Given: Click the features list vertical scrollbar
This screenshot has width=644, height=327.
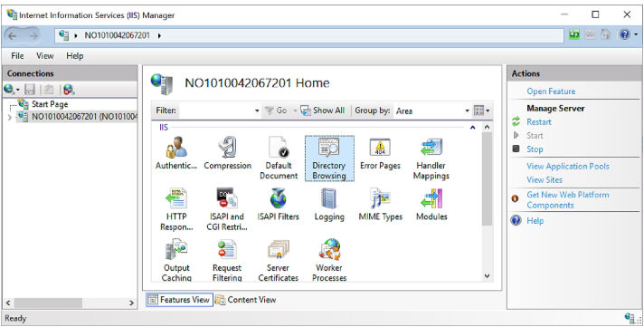Looking at the screenshot, I should [x=487, y=179].
